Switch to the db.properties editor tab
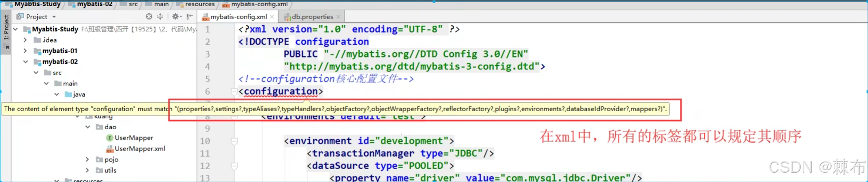 tap(312, 16)
